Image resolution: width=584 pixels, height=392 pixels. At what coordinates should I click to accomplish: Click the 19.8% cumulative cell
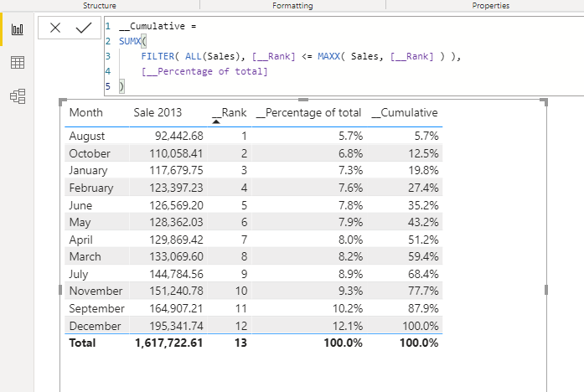(423, 171)
